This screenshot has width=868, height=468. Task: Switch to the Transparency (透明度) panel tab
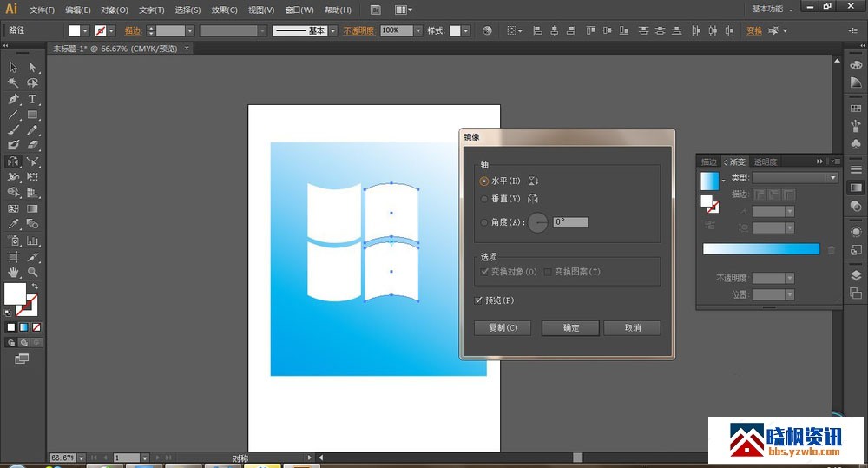coord(765,161)
